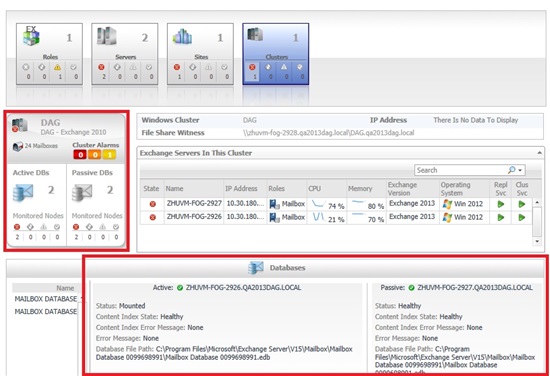Click the Servers tile server icon

(x=106, y=35)
